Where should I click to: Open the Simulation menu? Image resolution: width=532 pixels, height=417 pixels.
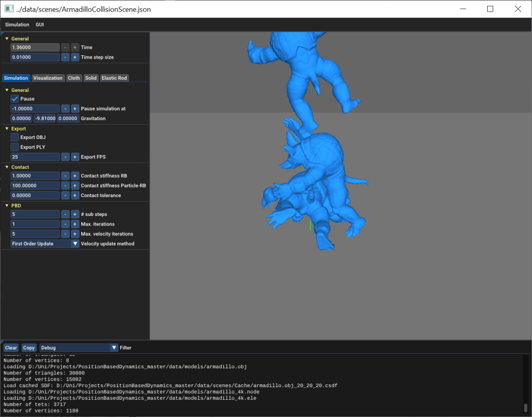click(x=17, y=24)
